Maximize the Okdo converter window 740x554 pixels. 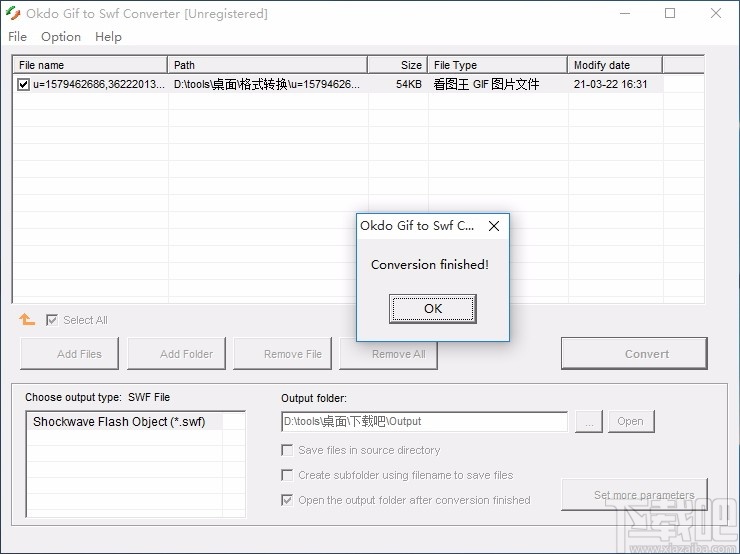coord(670,13)
